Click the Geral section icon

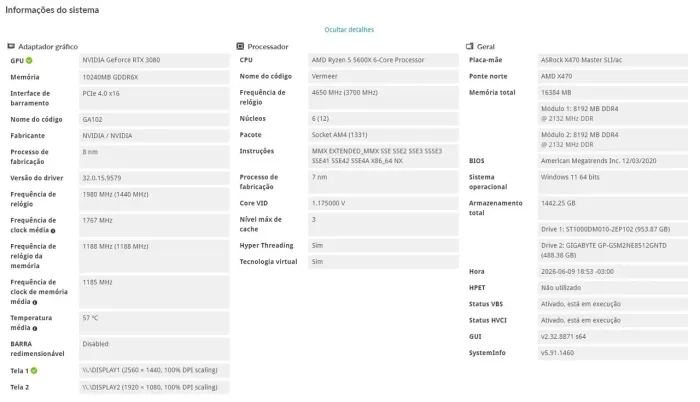point(470,46)
